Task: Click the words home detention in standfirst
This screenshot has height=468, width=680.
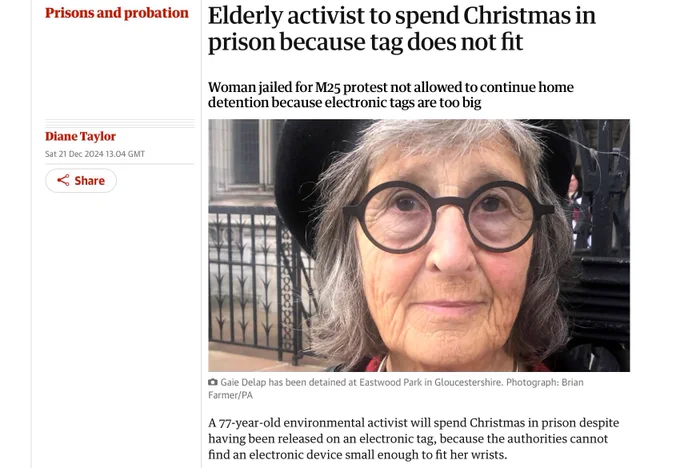Action: [390, 95]
